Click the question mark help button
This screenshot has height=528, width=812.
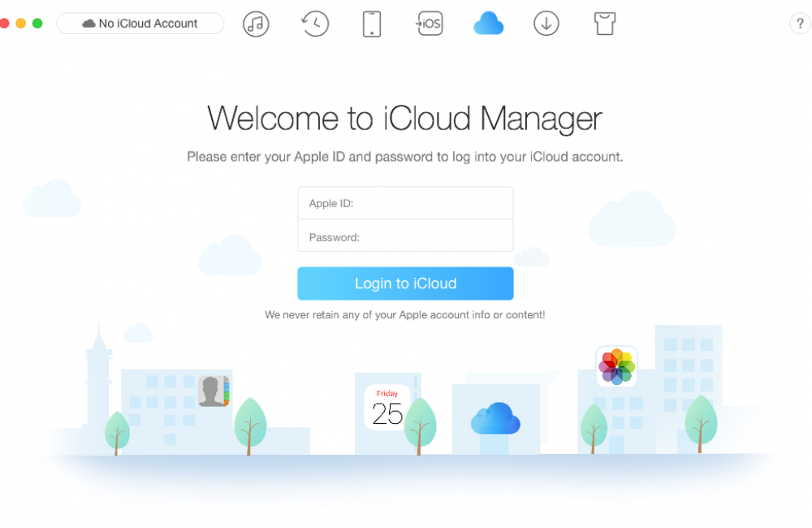pos(800,24)
